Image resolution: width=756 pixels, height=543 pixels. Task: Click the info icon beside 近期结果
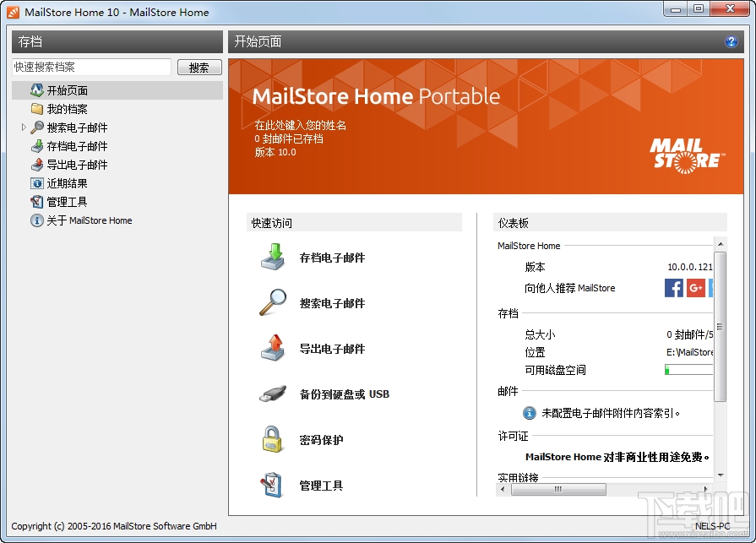tap(36, 183)
